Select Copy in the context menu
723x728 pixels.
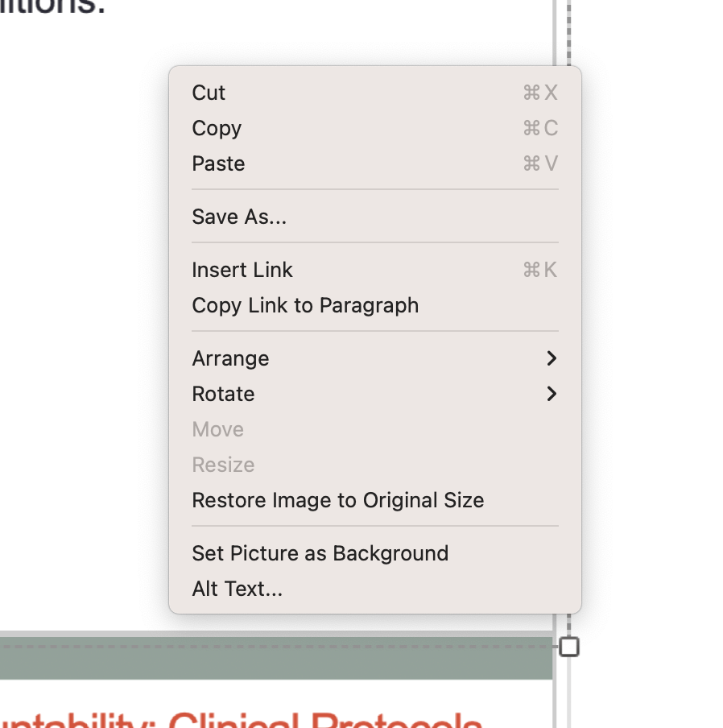click(x=375, y=128)
